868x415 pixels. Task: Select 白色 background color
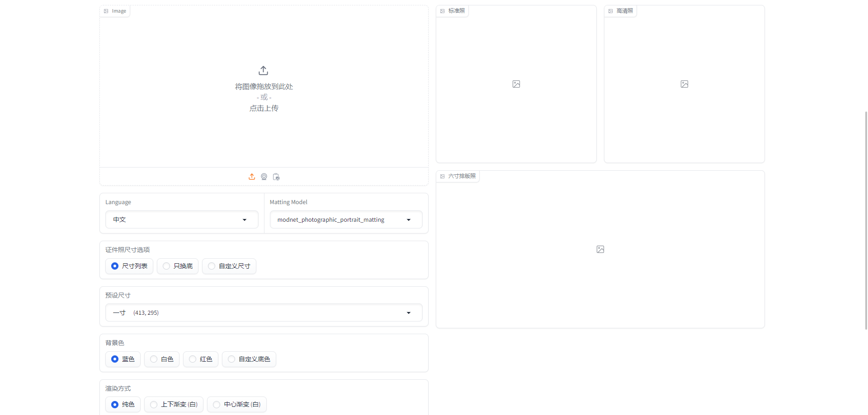162,359
